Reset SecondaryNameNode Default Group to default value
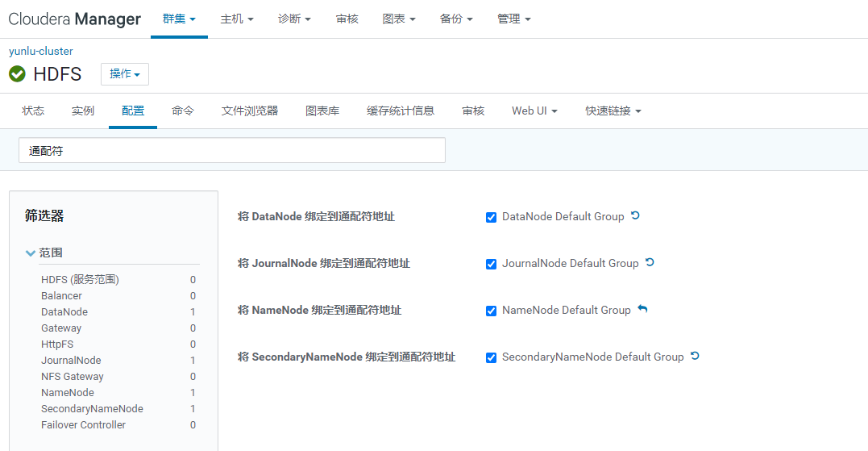Image resolution: width=868 pixels, height=451 pixels. pyautogui.click(x=696, y=356)
